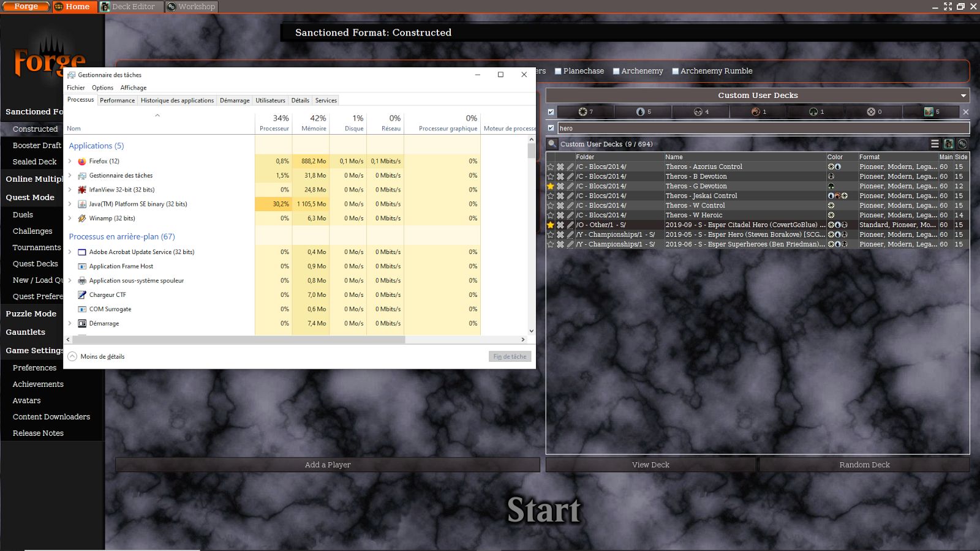The width and height of the screenshot is (980, 551).
Task: Filter decks by black mana symbol
Action: [x=701, y=111]
